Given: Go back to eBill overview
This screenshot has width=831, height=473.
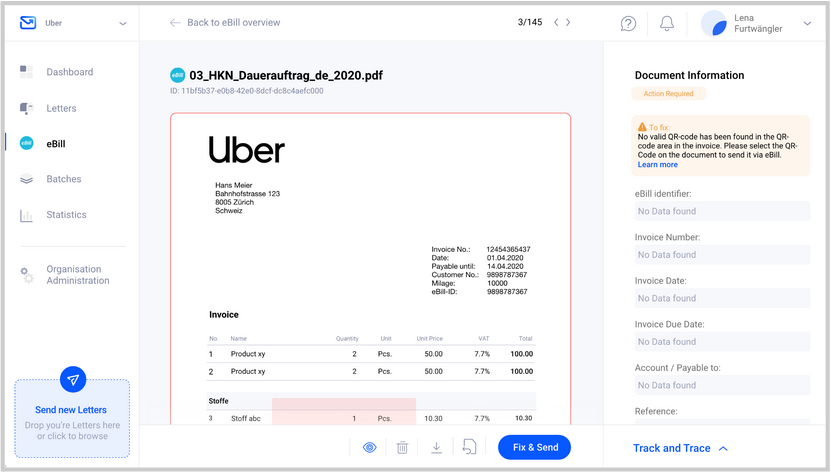Looking at the screenshot, I should (x=233, y=22).
